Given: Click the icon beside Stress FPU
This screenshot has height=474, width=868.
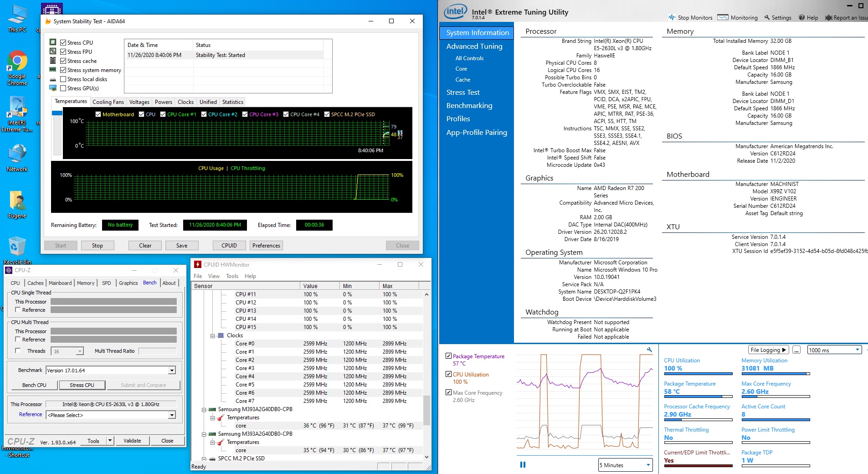Looking at the screenshot, I should point(53,52).
